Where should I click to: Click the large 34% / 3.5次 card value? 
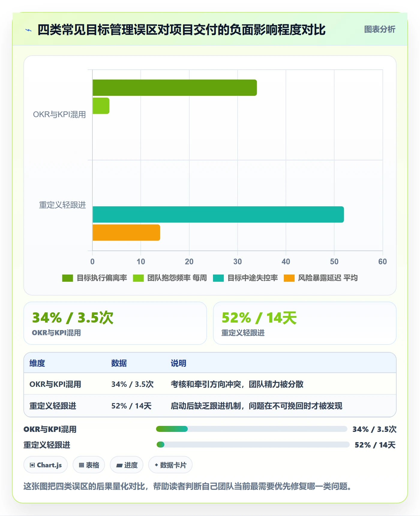tap(73, 318)
